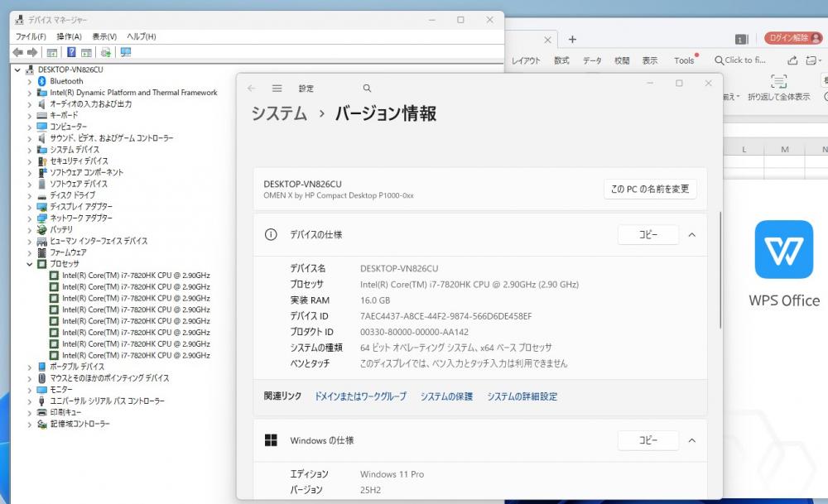Switch to the WPS Tools tab
Viewport: 828px width, 504px height.
[x=684, y=60]
